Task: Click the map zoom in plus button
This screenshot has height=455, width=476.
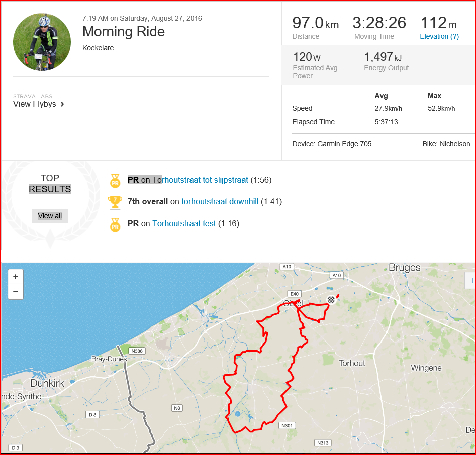Action: [16, 277]
